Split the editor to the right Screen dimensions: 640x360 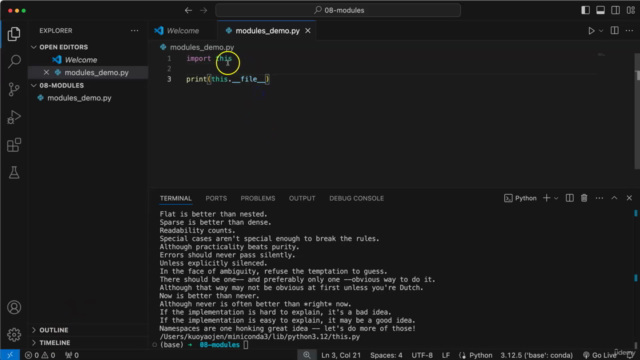(614, 31)
